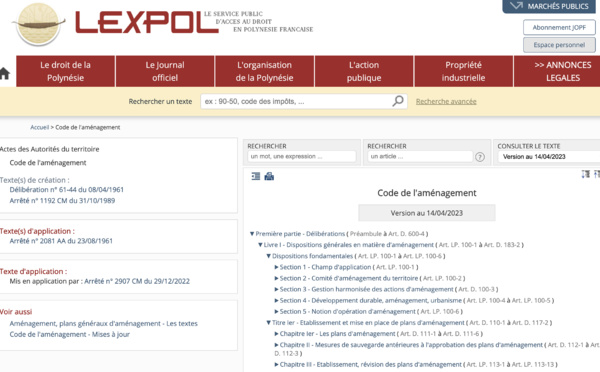Viewport: 600px width, 372px height.
Task: Expand Section 2 - Comité d'aménagement triangle
Action: (276, 278)
